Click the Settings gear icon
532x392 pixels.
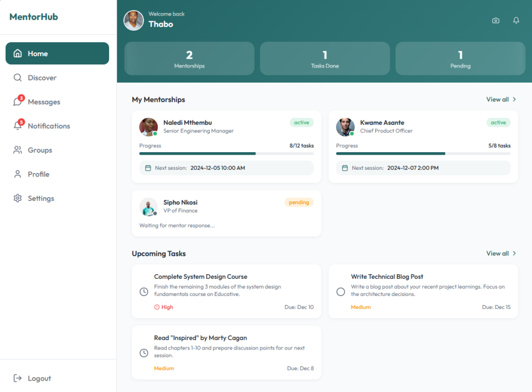[x=18, y=198]
